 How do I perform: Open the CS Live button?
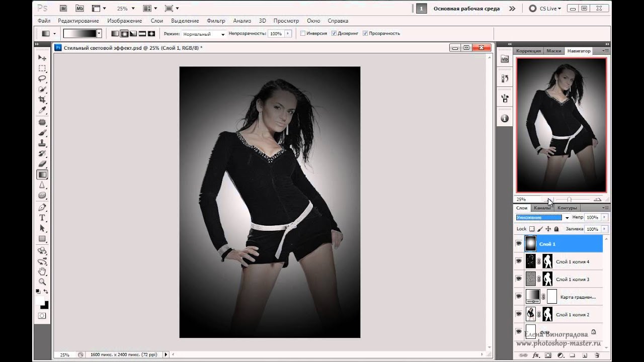tap(545, 9)
